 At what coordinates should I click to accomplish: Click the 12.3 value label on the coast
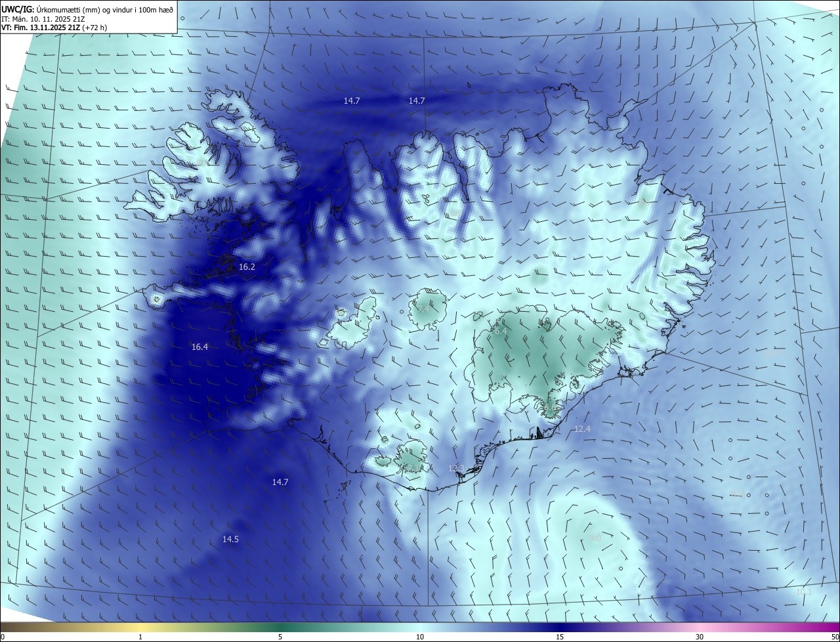coord(456,468)
